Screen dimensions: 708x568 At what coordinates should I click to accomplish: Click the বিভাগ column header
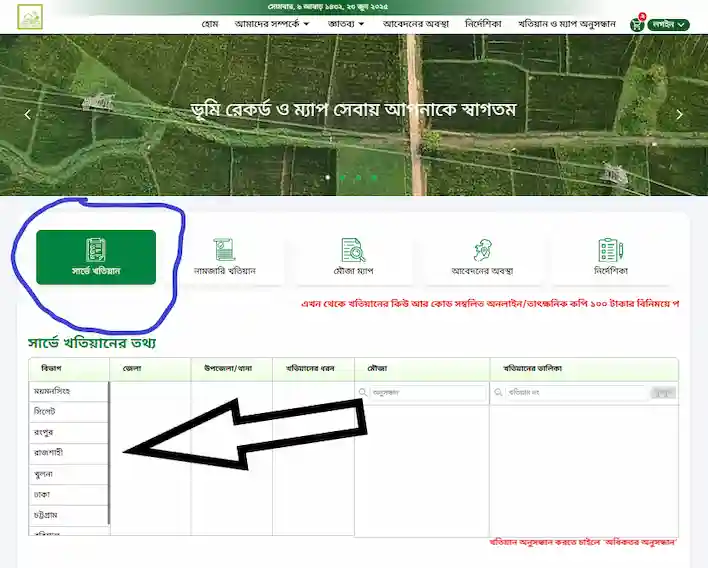(x=69, y=369)
